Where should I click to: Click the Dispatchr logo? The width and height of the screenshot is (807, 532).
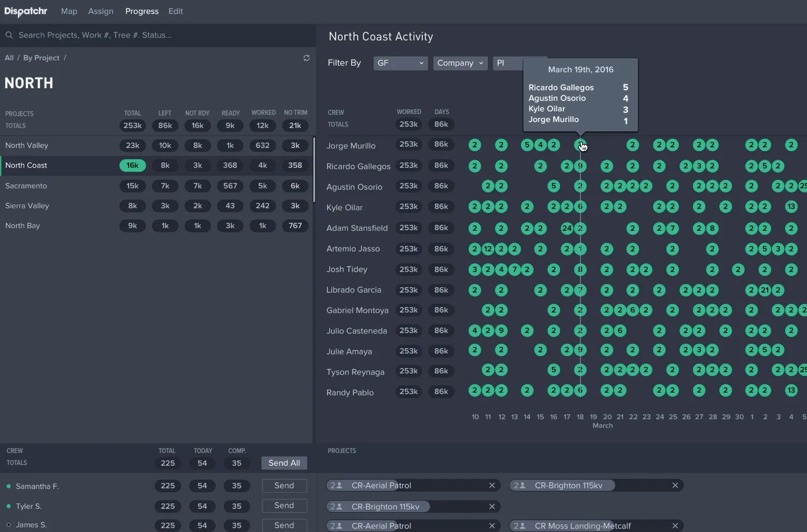[26, 11]
